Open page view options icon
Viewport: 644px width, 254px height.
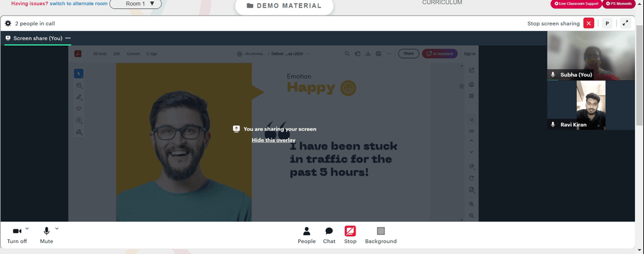(471, 190)
